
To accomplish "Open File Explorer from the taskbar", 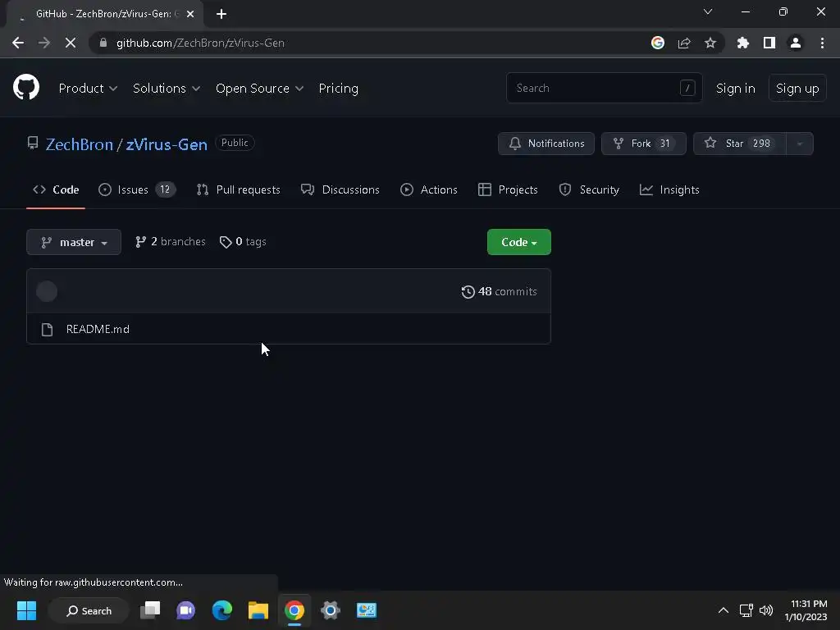I will coord(258,610).
